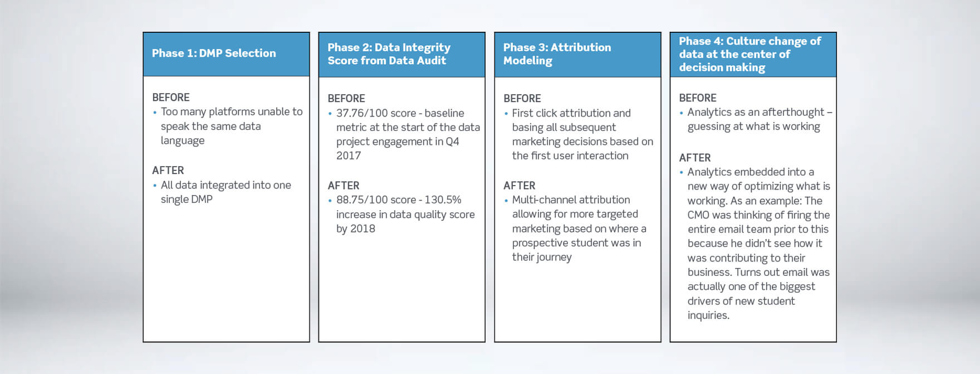Viewport: 980px width, 374px height.
Task: Click the Phase 1: DMP Selection header
Action: pyautogui.click(x=214, y=54)
